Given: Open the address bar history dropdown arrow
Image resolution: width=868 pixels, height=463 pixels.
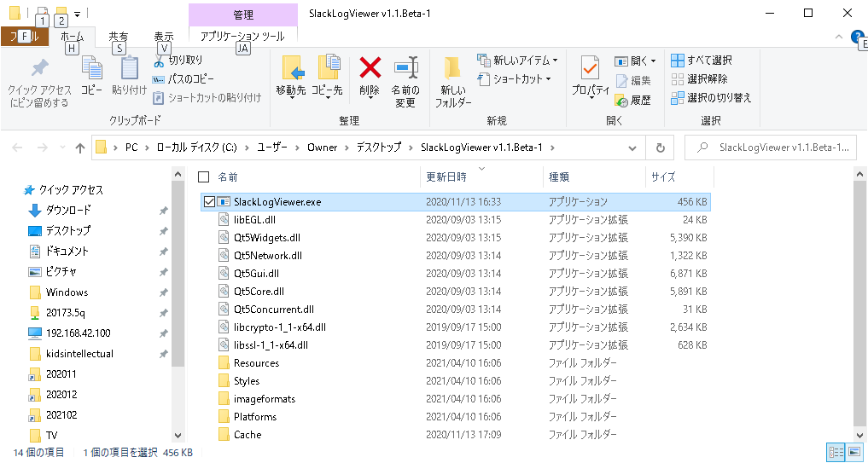Looking at the screenshot, I should [x=633, y=148].
